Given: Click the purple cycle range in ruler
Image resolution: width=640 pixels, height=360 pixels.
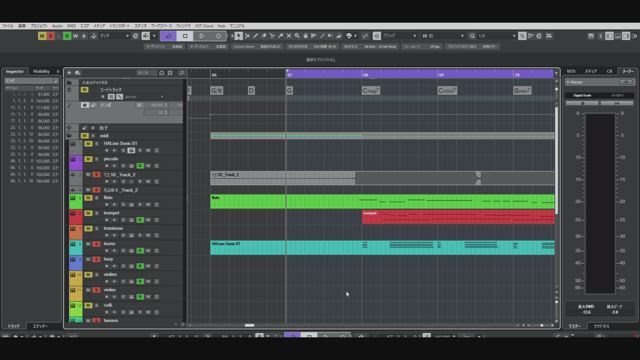Looking at the screenshot, I should [420, 74].
